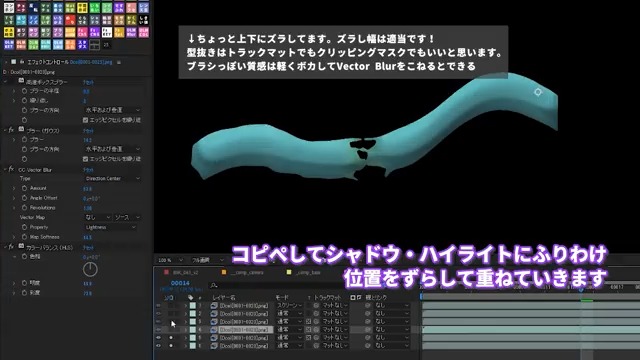Hide layer 5 with its eye icon
This screenshot has width=640, height=360.
158,338
